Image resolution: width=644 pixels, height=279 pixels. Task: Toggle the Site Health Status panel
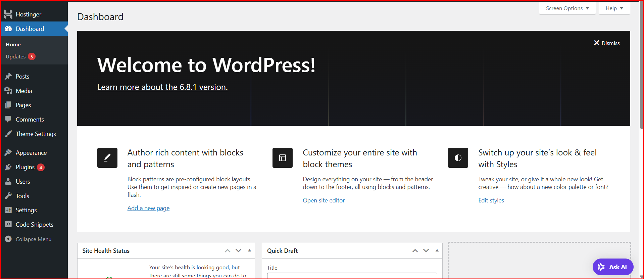click(249, 250)
